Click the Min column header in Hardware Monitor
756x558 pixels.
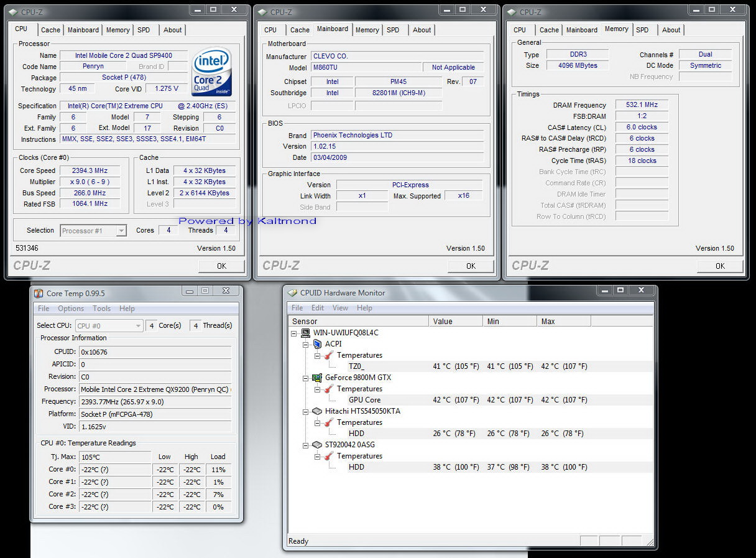point(510,322)
